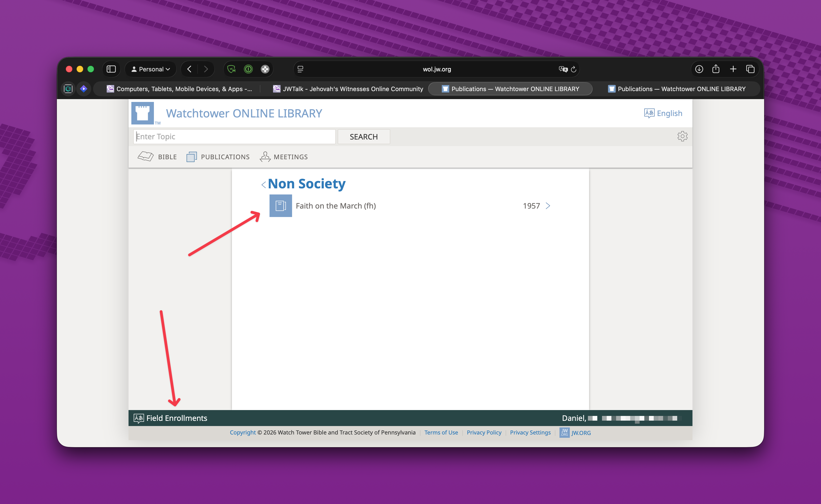Viewport: 821px width, 504px height.
Task: Open the Personal profile dropdown
Action: [x=151, y=69]
